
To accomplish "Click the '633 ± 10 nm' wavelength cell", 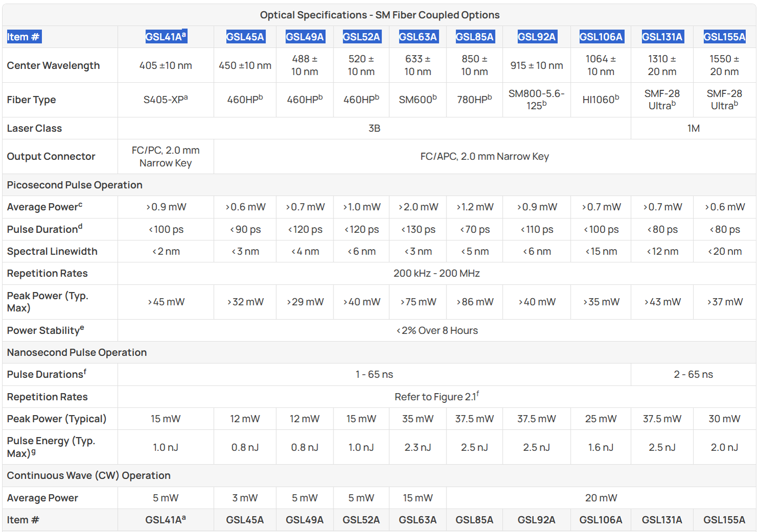I will (418, 65).
